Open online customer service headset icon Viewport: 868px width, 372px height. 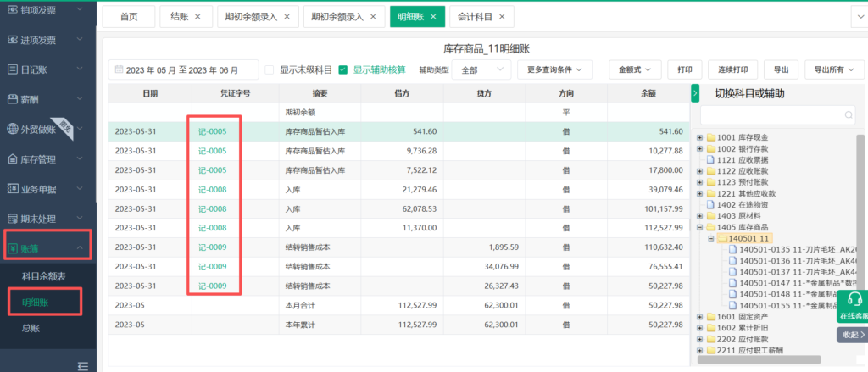[854, 299]
